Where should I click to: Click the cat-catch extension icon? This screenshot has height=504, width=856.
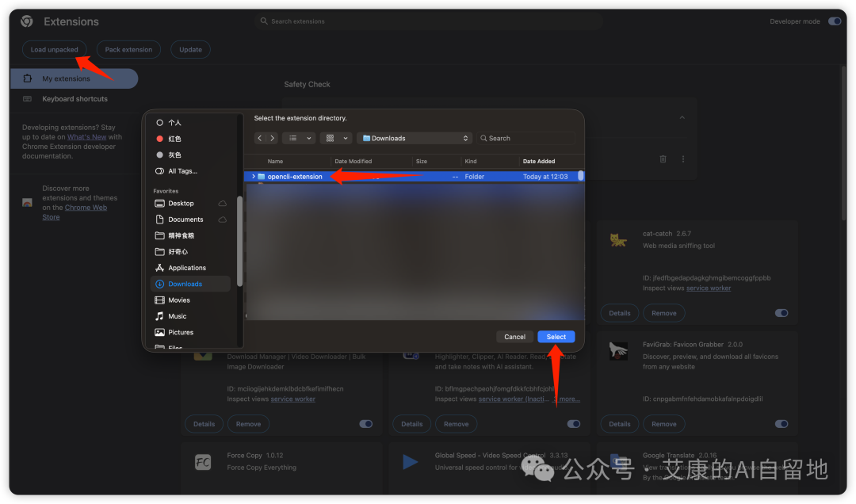(x=618, y=239)
